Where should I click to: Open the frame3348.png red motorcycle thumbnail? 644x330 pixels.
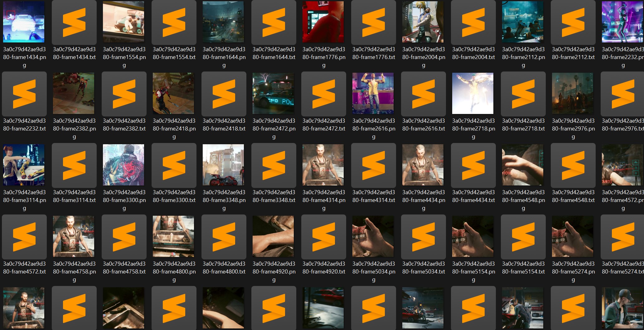[223, 165]
